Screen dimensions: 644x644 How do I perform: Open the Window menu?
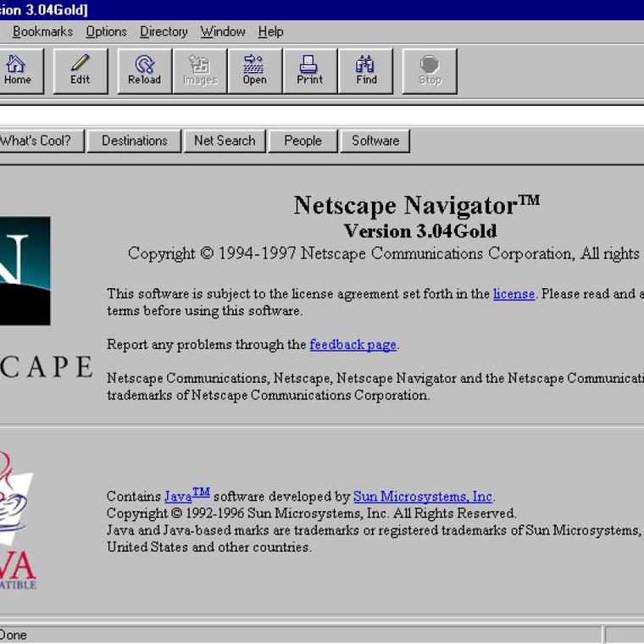223,31
